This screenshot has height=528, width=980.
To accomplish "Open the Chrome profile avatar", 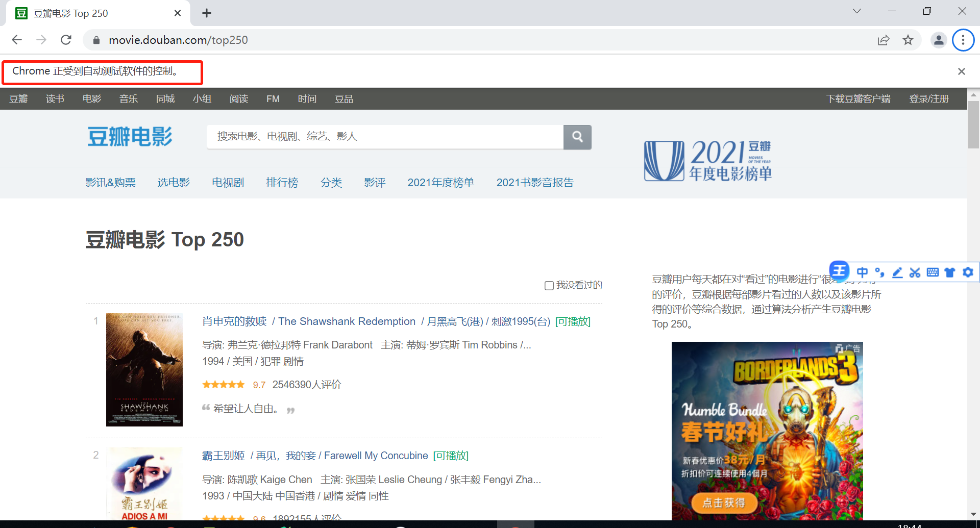I will (x=939, y=40).
